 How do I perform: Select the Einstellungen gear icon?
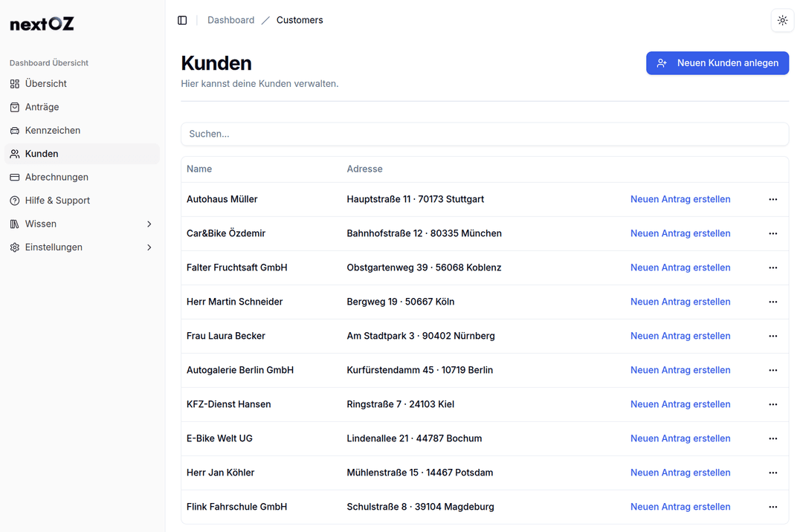pyautogui.click(x=15, y=247)
